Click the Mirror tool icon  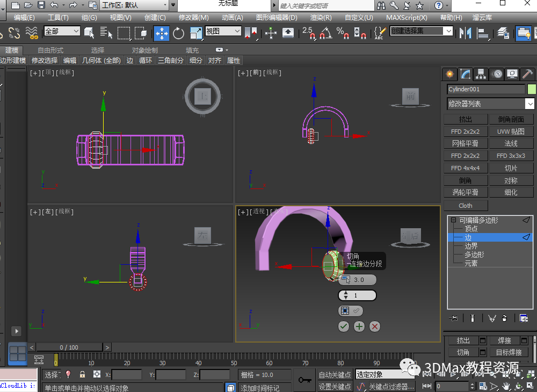point(465,33)
